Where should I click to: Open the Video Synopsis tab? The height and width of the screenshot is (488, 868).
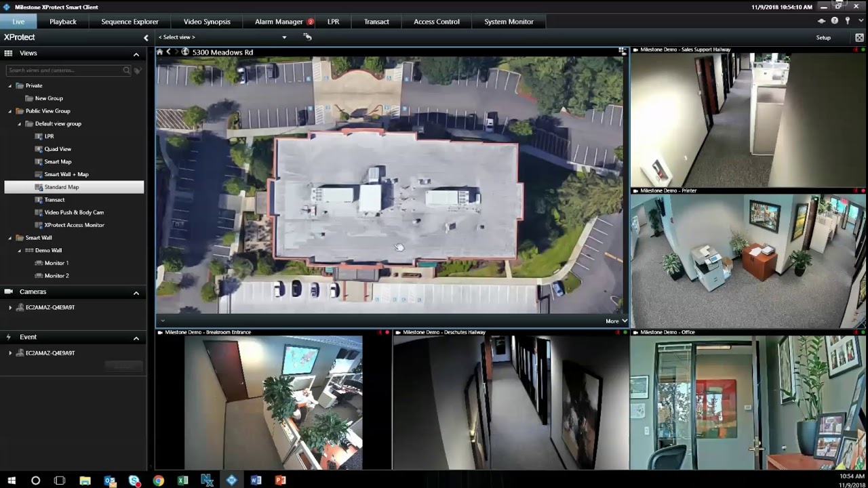(207, 22)
